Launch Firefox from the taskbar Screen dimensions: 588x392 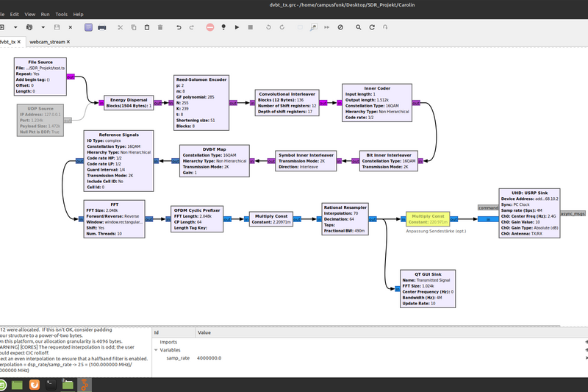[34, 385]
